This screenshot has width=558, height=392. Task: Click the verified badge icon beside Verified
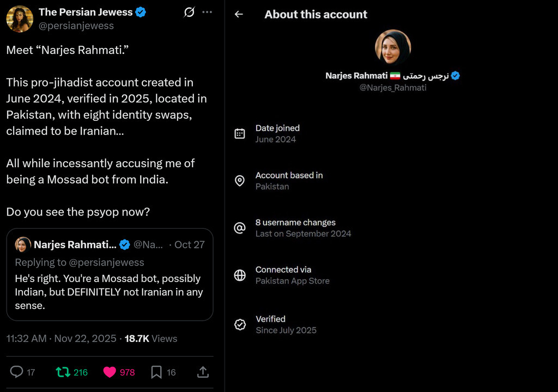[x=240, y=324]
